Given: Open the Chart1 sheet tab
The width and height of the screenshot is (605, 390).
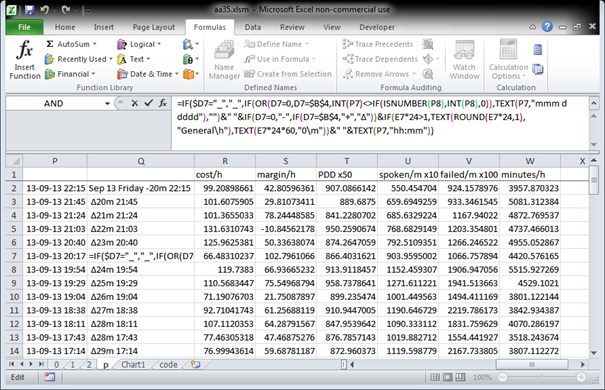Looking at the screenshot, I should point(134,365).
